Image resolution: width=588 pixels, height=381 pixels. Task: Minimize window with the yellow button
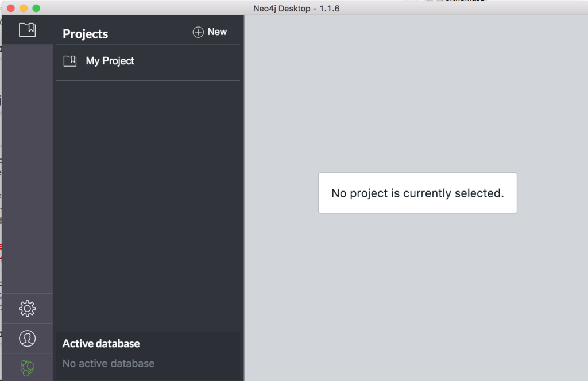[x=24, y=8]
